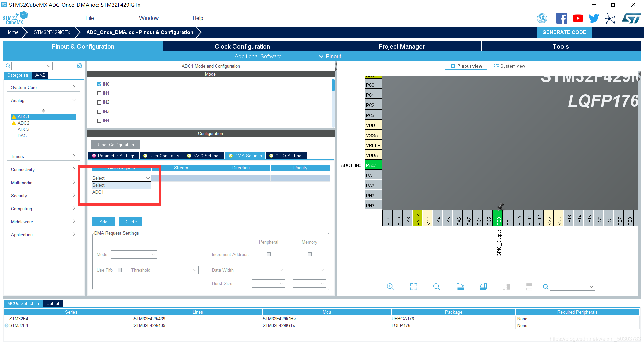Toggle Memory Increment Address checkbox
Image resolution: width=644 pixels, height=345 pixels.
tap(310, 254)
